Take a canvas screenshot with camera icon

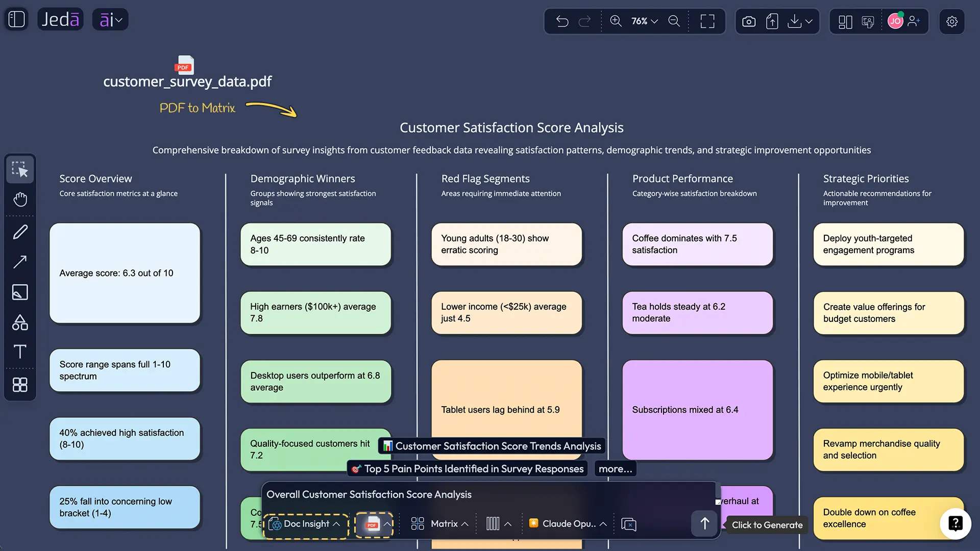coord(749,21)
